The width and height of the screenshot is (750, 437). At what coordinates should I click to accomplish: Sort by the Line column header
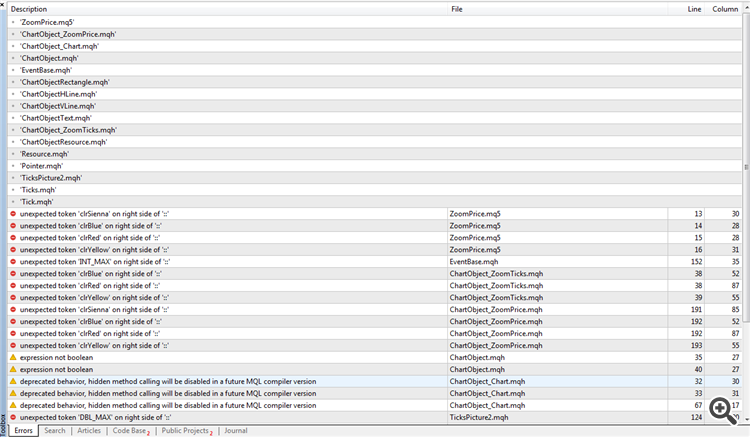694,9
